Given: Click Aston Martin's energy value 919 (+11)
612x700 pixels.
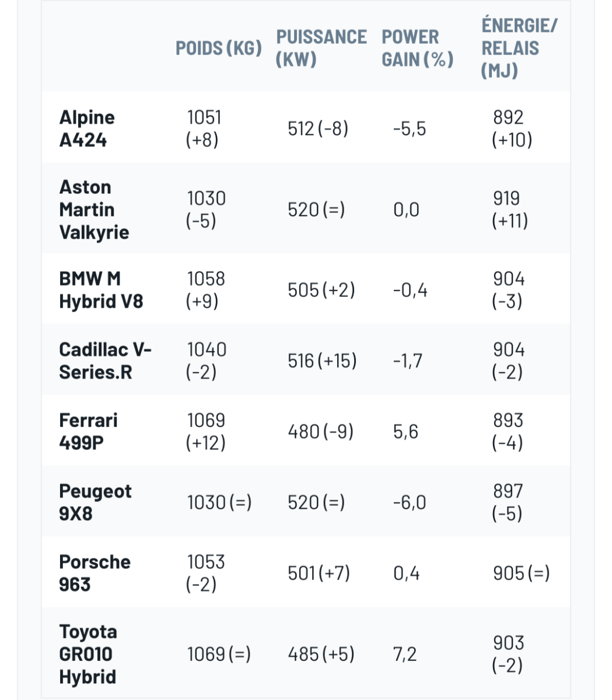Looking at the screenshot, I should pos(510,209).
